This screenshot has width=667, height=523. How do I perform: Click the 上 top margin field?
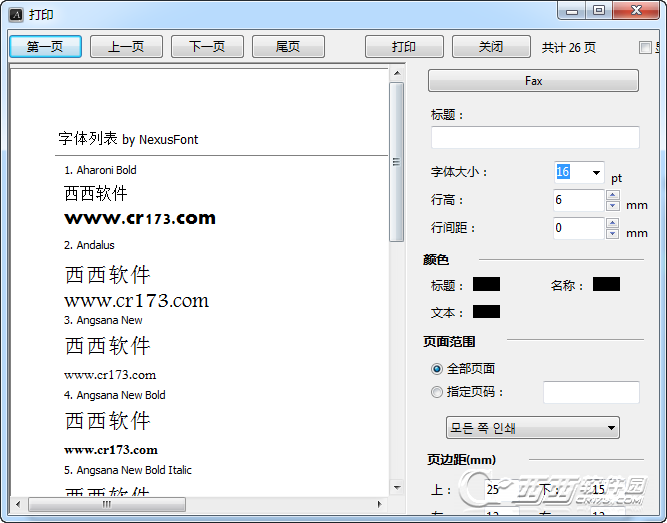504,489
